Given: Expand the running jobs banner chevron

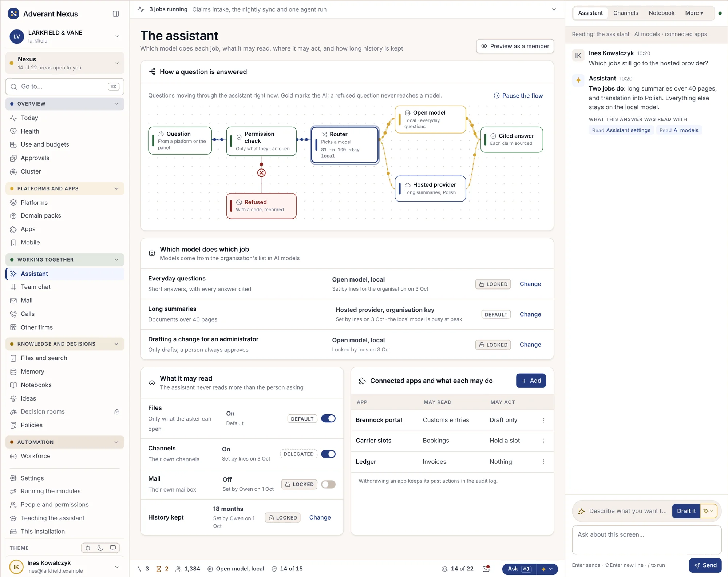Looking at the screenshot, I should tap(554, 9).
